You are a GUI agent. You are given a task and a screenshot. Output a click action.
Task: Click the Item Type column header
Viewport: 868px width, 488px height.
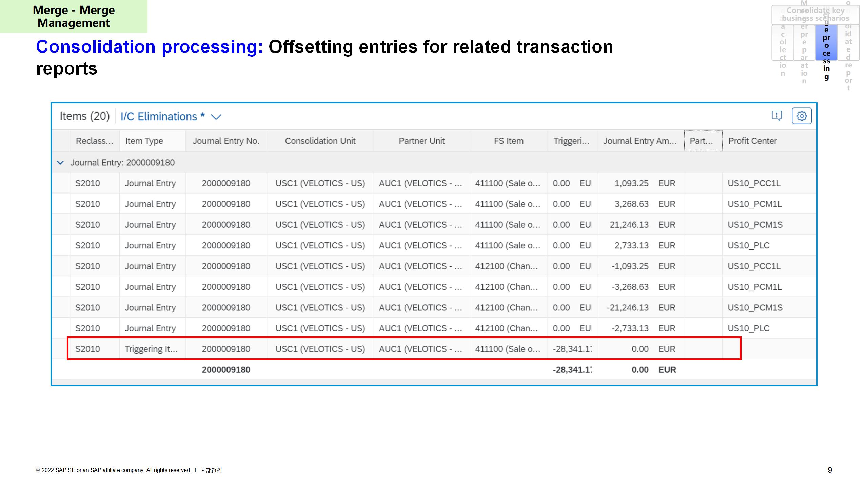click(144, 141)
